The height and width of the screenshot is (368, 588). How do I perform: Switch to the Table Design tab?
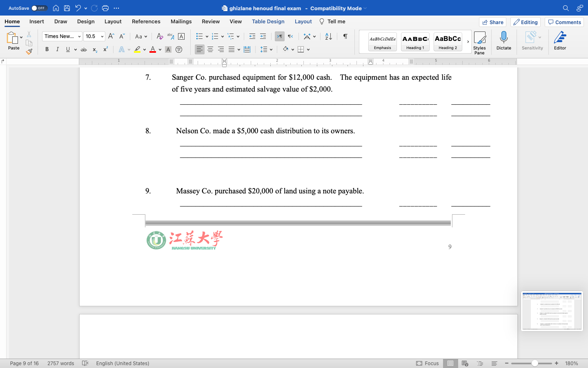coord(268,22)
